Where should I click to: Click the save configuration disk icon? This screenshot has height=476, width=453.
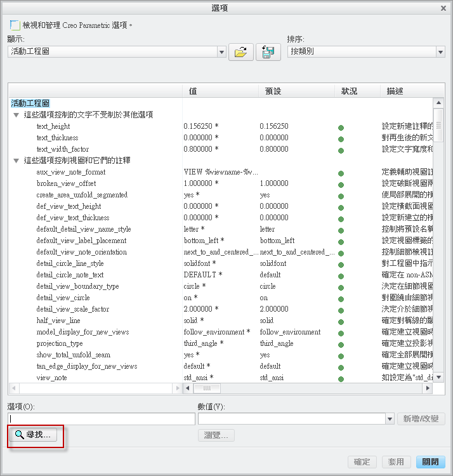[268, 52]
